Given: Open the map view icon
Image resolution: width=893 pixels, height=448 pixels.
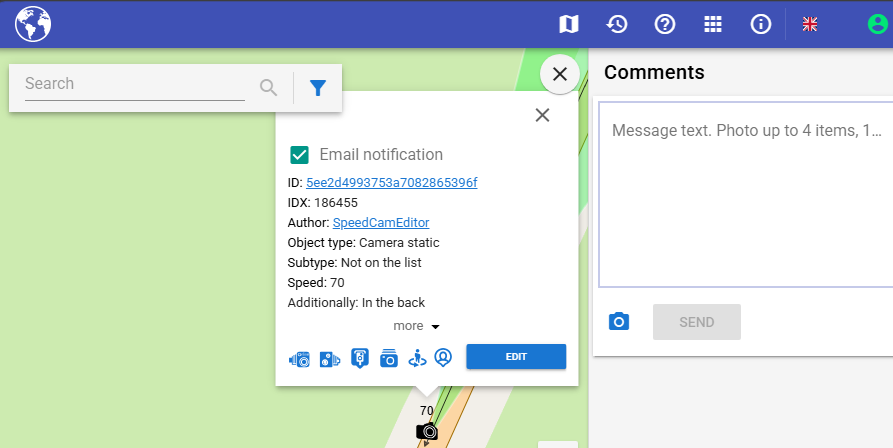Looking at the screenshot, I should 568,24.
